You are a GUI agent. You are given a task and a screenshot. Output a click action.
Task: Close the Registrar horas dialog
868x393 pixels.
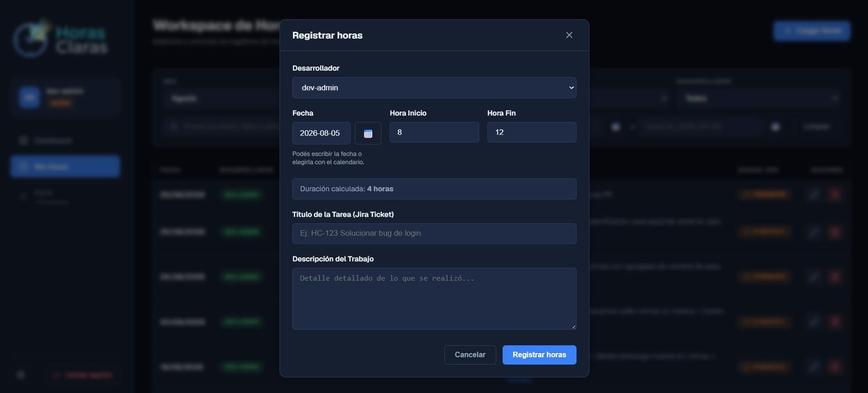569,35
